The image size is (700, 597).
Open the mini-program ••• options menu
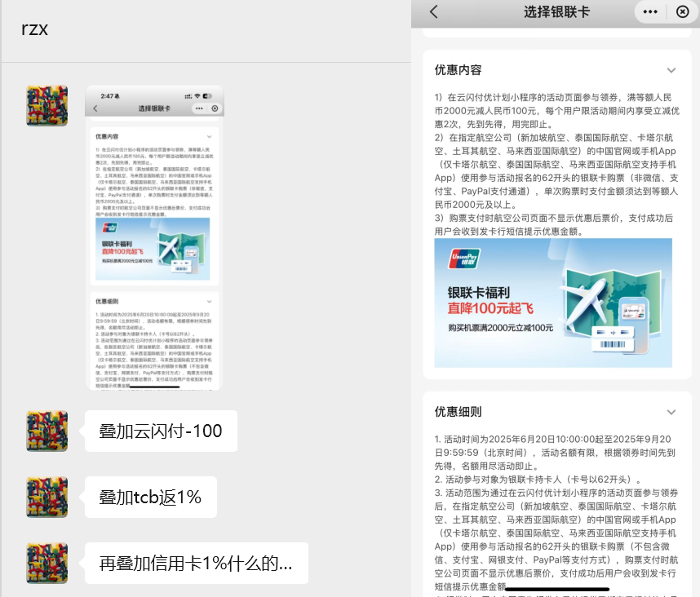[x=650, y=12]
